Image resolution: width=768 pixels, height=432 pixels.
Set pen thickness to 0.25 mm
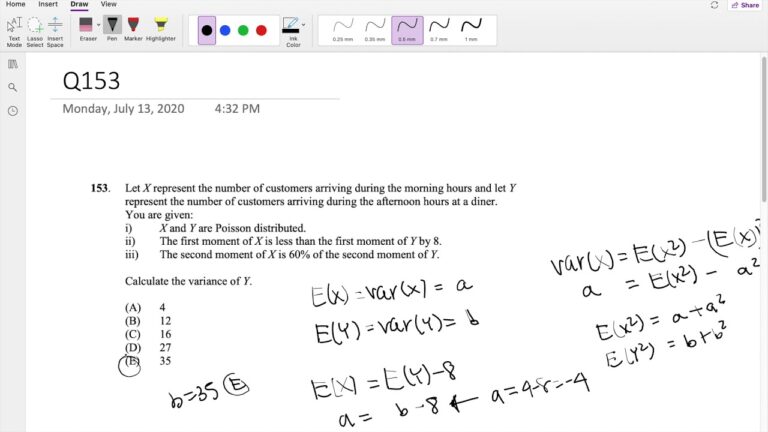[342, 28]
